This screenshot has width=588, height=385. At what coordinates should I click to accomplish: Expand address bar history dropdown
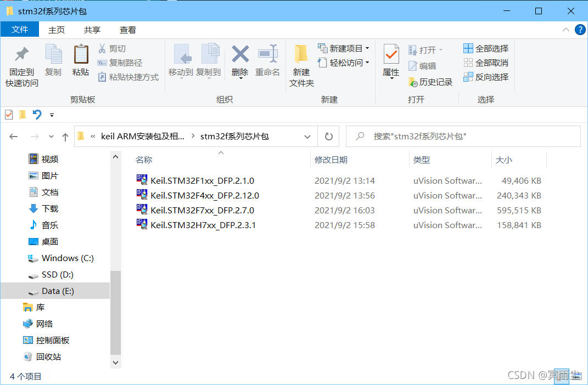click(x=307, y=137)
